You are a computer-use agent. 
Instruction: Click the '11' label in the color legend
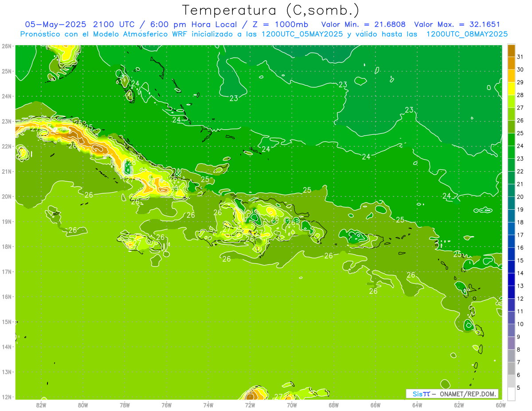coord(520,311)
